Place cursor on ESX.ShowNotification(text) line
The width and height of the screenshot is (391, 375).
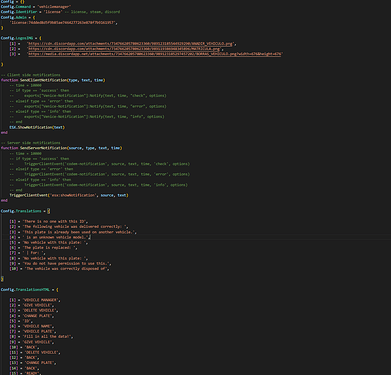click(x=37, y=127)
